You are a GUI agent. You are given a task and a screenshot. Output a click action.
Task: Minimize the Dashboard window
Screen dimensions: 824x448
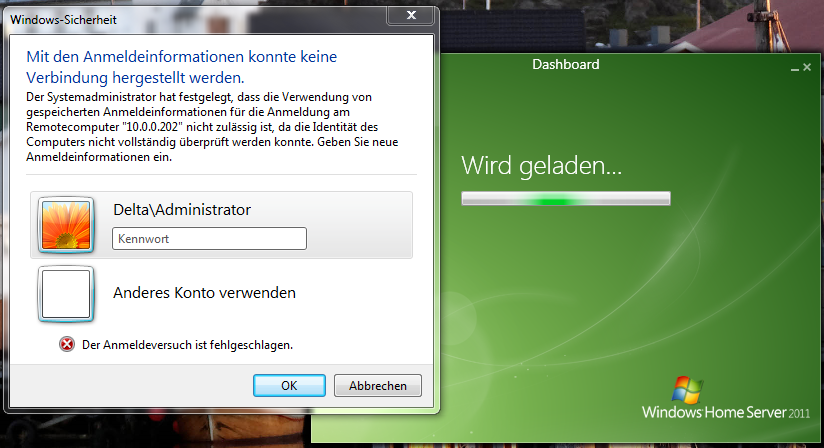(x=793, y=67)
